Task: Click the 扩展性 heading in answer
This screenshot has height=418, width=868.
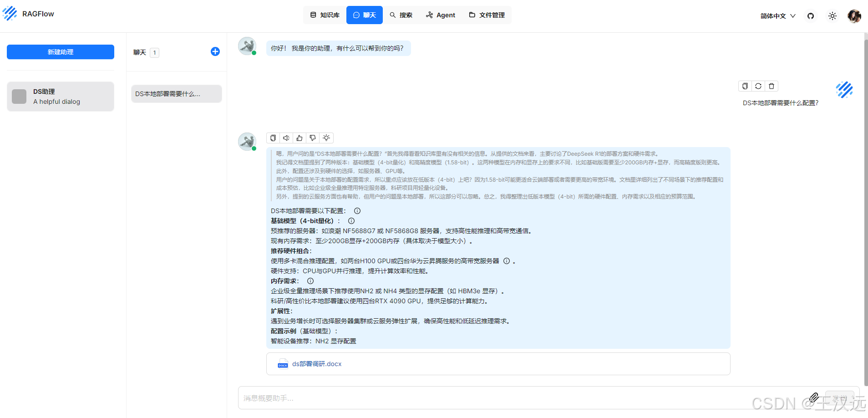Action: (282, 311)
